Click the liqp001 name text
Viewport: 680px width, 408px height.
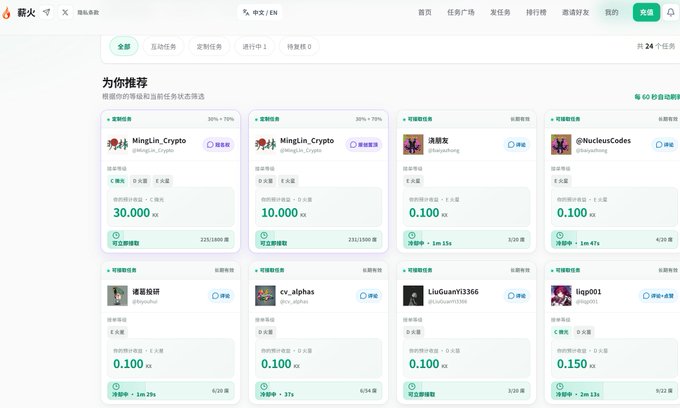(588, 292)
